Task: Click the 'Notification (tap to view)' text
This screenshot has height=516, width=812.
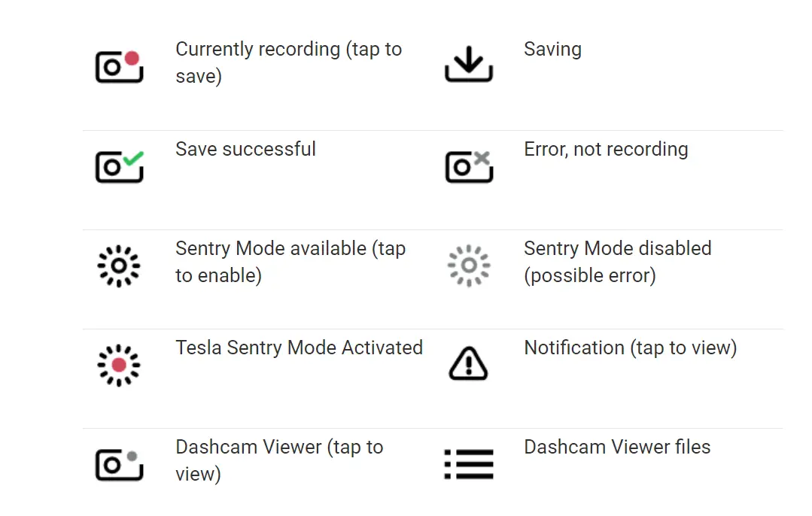Action: 630,348
